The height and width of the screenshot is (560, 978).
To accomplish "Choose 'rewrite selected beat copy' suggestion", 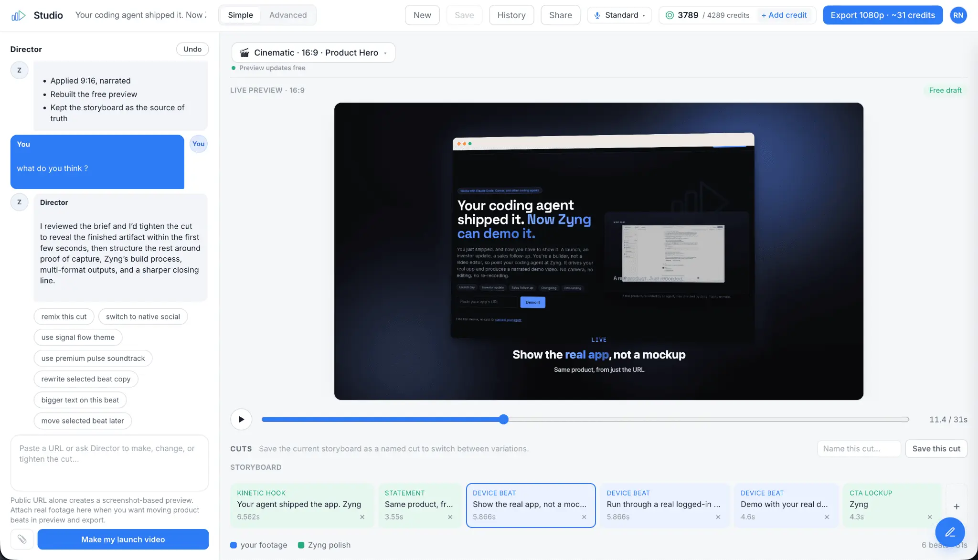I will pos(86,379).
